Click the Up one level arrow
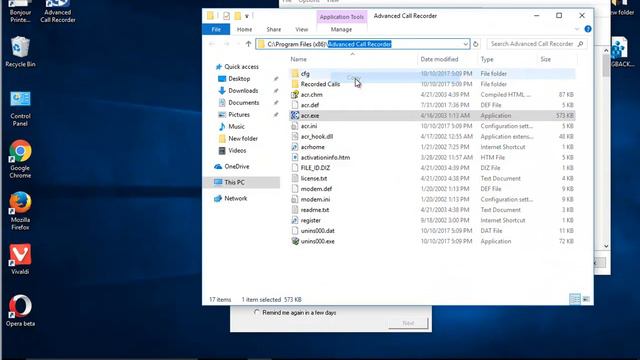 pyautogui.click(x=248, y=44)
